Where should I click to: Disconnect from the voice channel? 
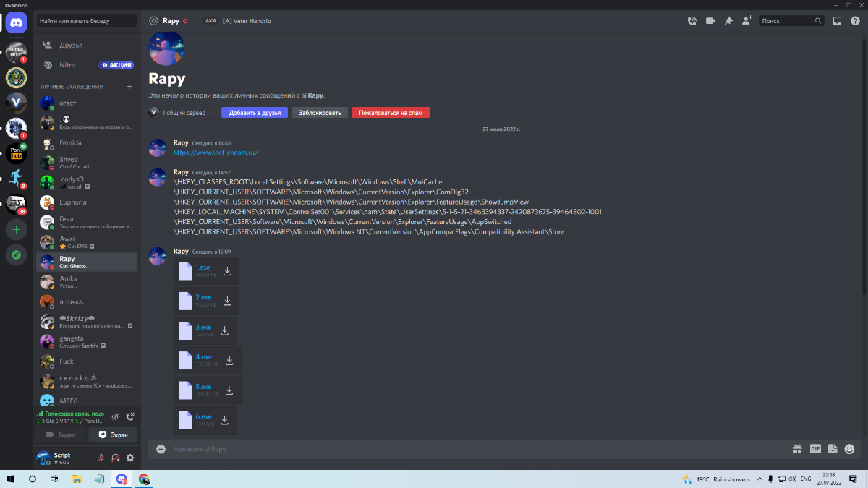pyautogui.click(x=130, y=416)
